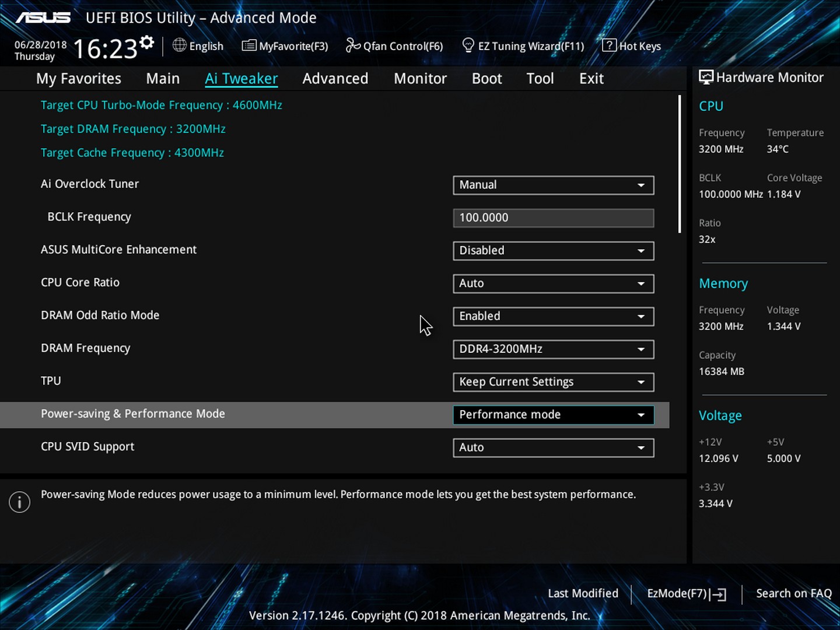Select the CPU SVID Support label
This screenshot has width=840, height=630.
[87, 447]
